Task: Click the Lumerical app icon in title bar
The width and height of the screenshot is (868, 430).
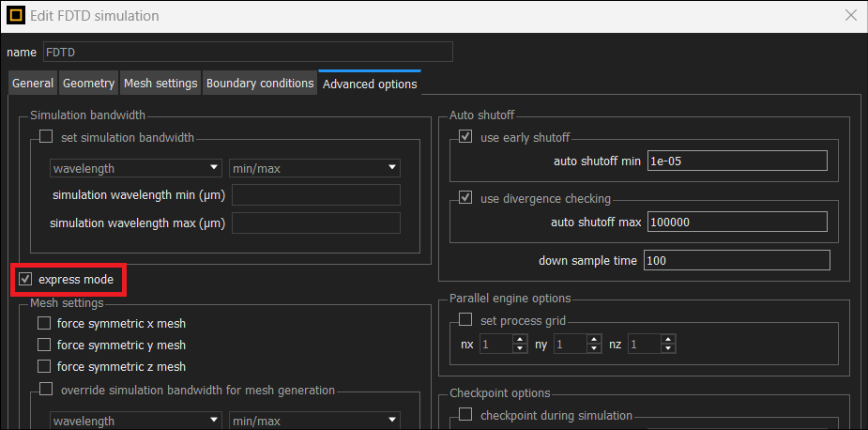Action: [16, 15]
